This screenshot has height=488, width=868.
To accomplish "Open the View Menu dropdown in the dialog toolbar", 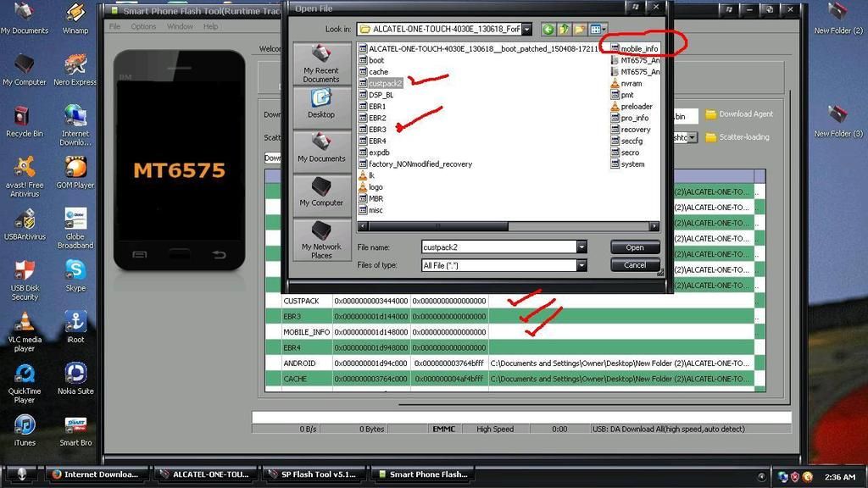I will click(598, 30).
